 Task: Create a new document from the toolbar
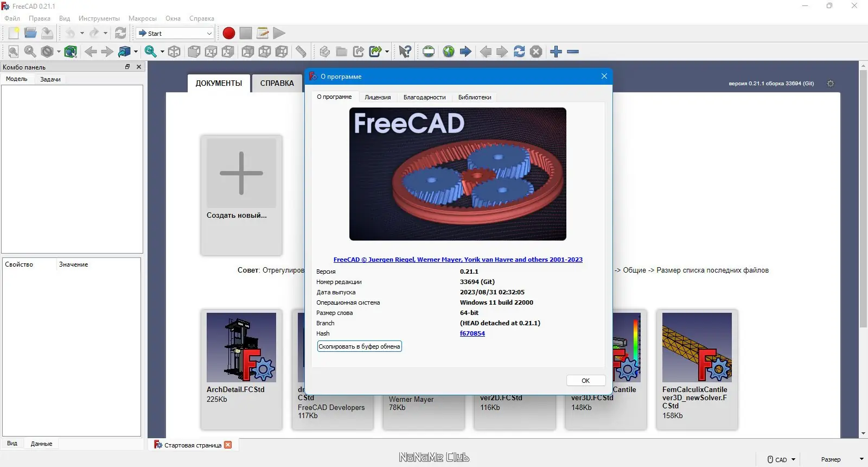click(14, 33)
